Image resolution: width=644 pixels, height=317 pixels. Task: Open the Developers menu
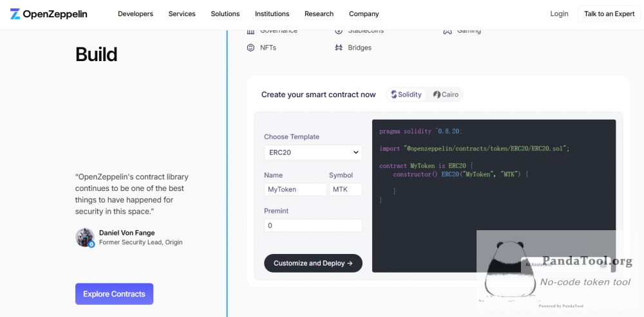coord(135,14)
